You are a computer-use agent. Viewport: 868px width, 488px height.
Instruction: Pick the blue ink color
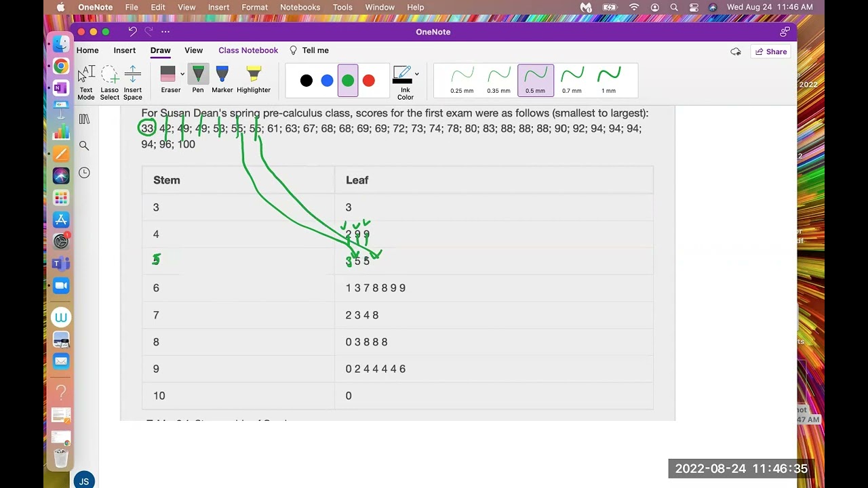[327, 81]
